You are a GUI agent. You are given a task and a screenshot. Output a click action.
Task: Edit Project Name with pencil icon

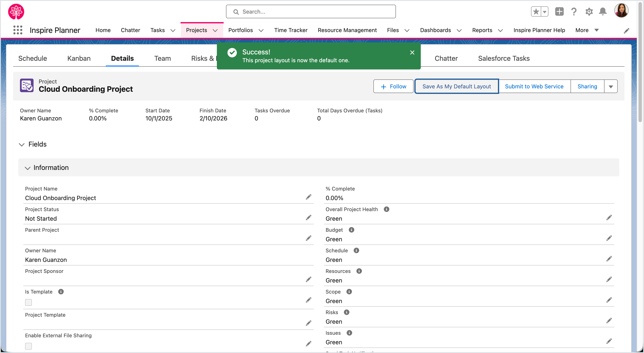pyautogui.click(x=308, y=197)
